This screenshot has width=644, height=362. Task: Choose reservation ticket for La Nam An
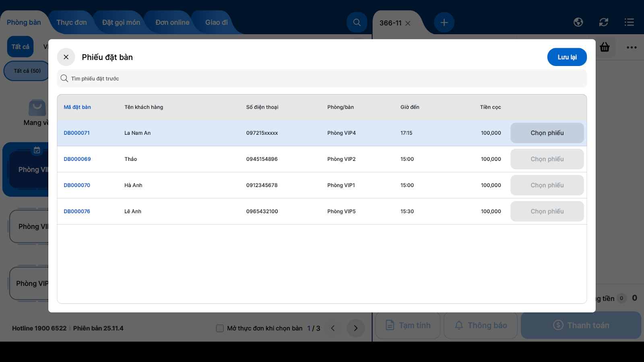[547, 133]
